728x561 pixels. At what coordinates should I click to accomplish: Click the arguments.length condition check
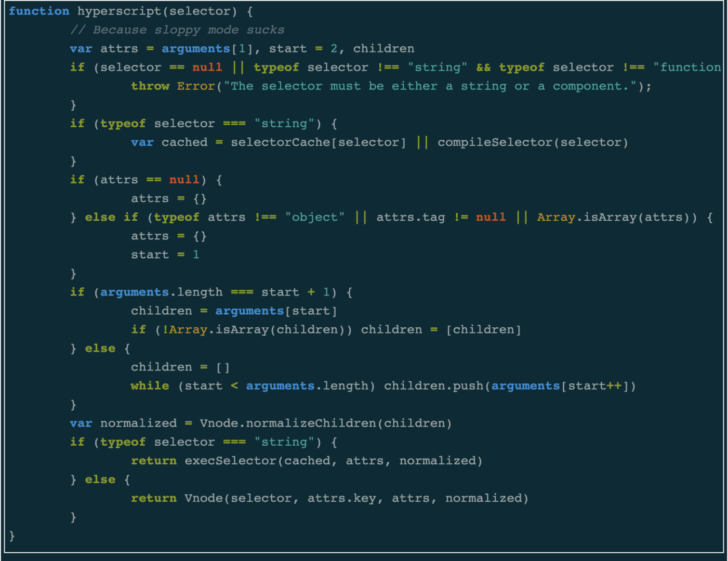pyautogui.click(x=162, y=292)
